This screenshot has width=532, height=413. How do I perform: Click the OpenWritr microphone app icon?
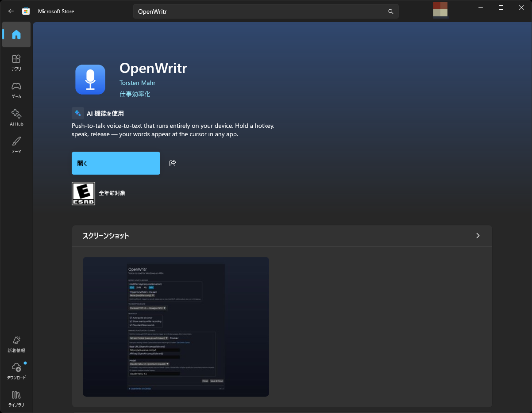tap(90, 80)
